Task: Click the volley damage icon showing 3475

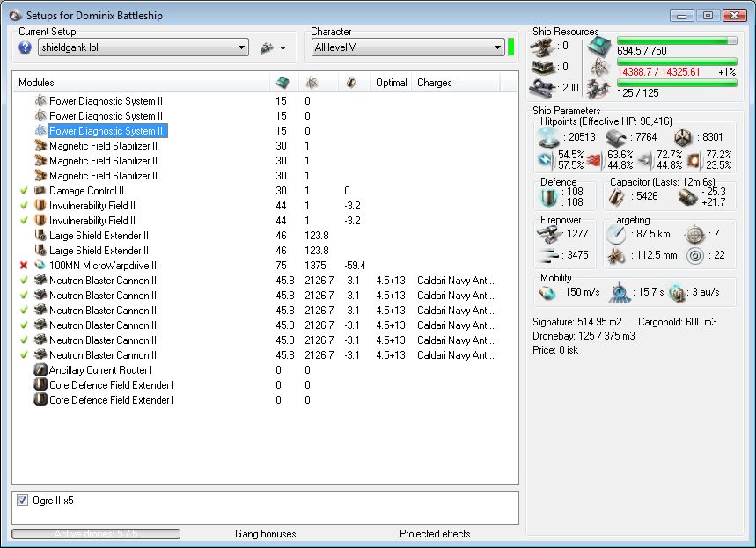Action: tap(549, 255)
